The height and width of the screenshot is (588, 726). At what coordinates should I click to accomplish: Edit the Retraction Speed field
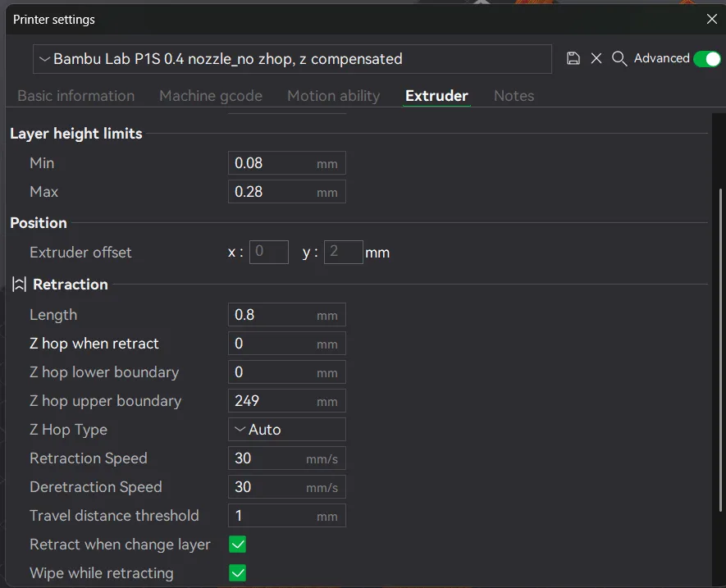pos(287,458)
